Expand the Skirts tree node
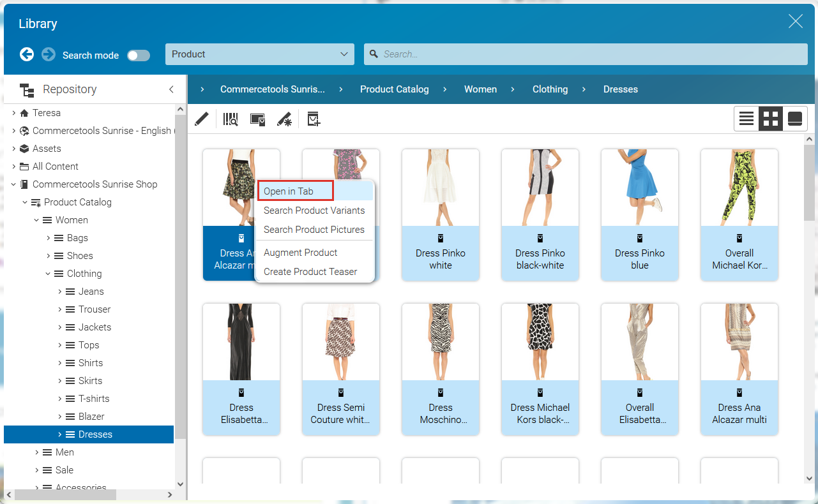The width and height of the screenshot is (818, 504). [x=61, y=380]
